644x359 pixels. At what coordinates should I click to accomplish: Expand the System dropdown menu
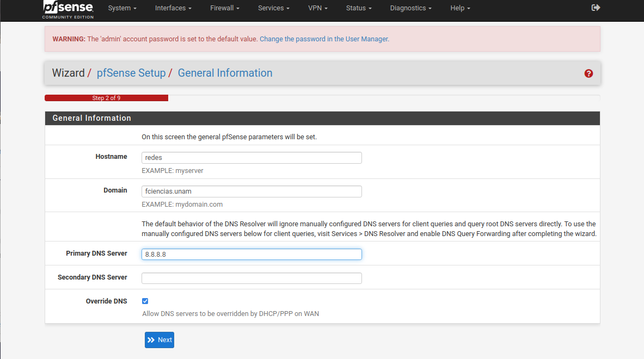click(x=122, y=8)
